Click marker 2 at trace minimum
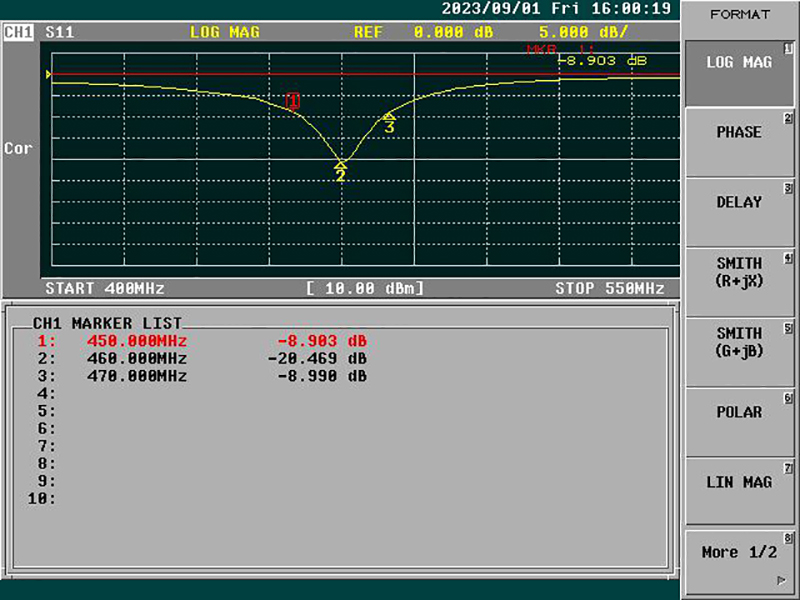800x600 pixels. click(x=341, y=172)
